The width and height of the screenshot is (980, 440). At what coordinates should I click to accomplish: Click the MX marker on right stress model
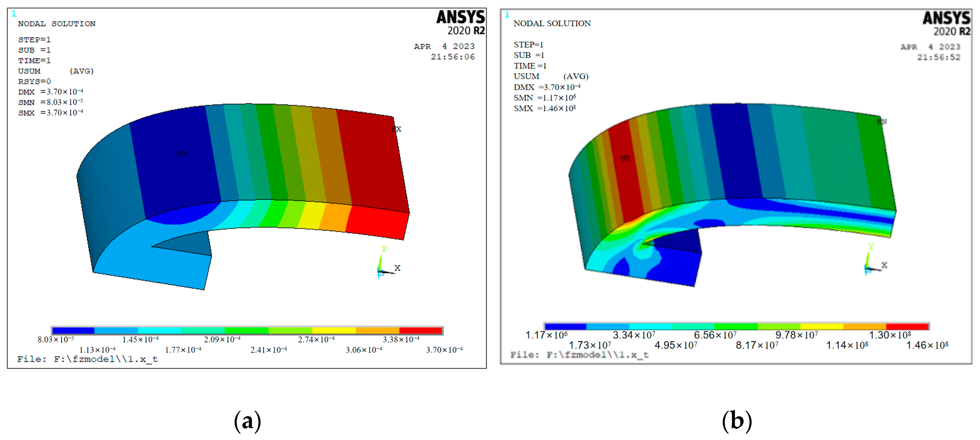coord(625,158)
